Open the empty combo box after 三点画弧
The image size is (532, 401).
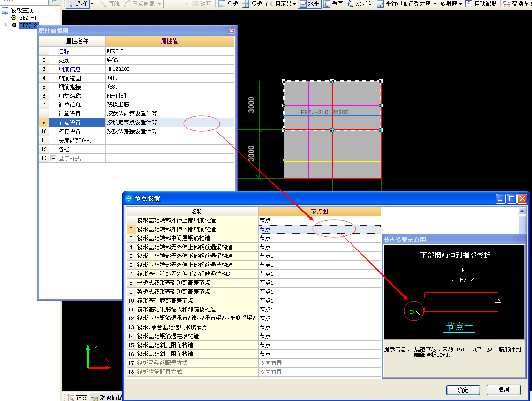click(x=176, y=4)
